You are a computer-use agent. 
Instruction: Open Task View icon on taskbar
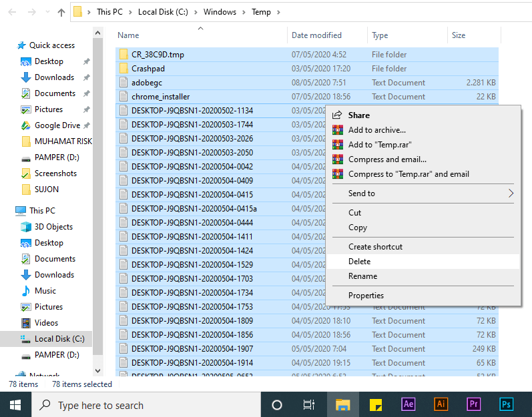(309, 405)
